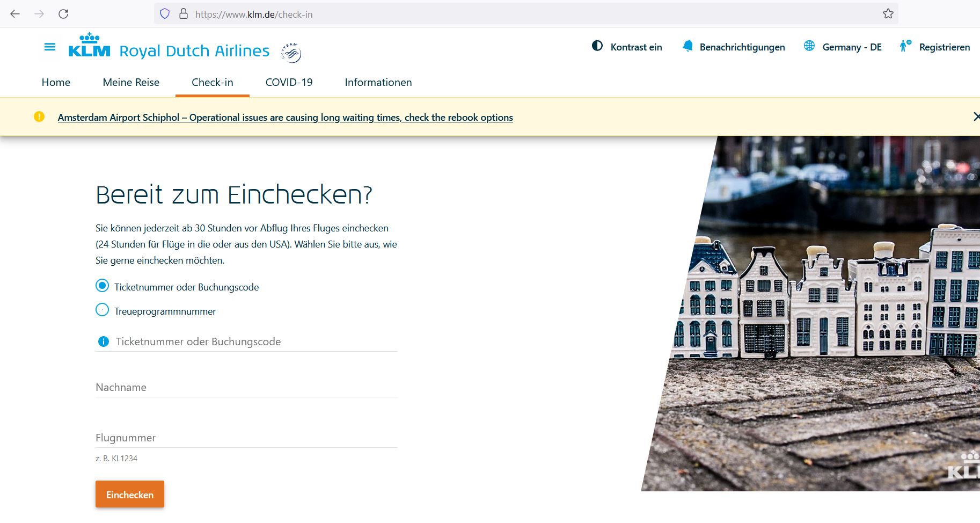Click the shield tracking protection icon
The width and height of the screenshot is (980, 523).
coord(165,14)
